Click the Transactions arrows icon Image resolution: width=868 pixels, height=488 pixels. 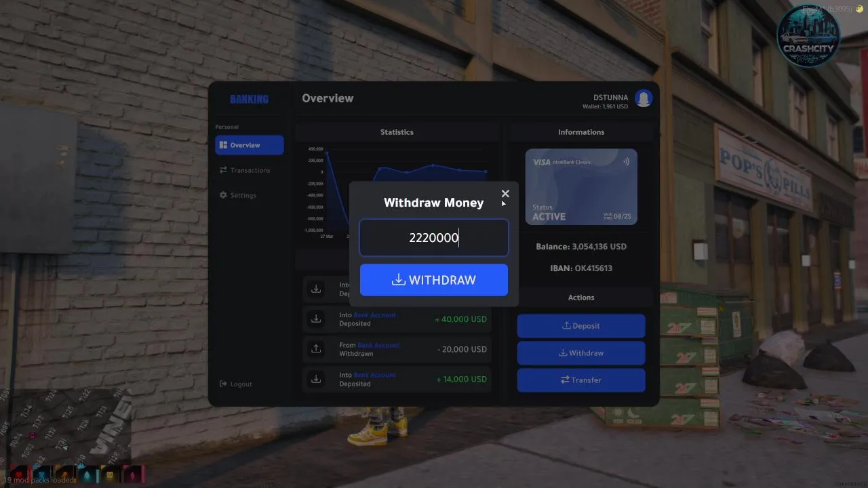tap(223, 170)
